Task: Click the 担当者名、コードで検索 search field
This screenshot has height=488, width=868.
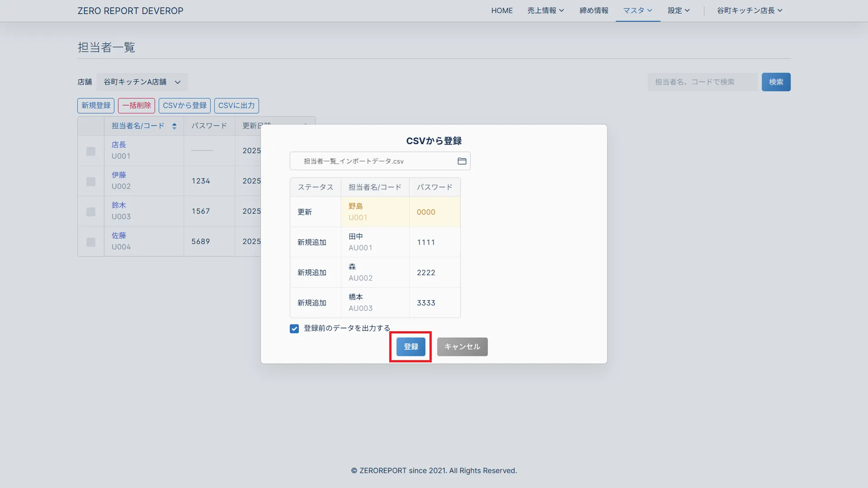Action: [x=702, y=82]
